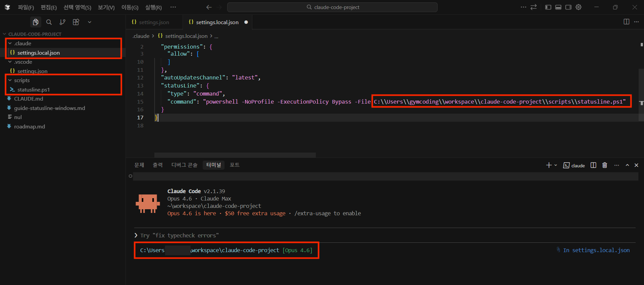Split the editor to the right
The image size is (644, 285).
coord(626,22)
